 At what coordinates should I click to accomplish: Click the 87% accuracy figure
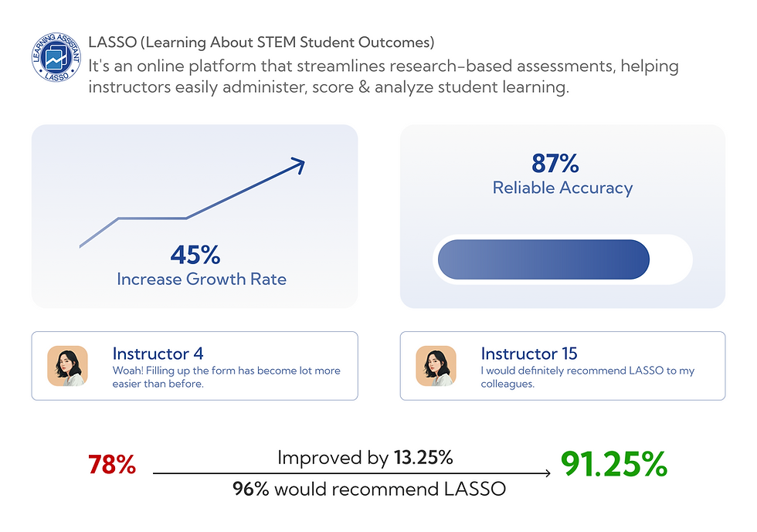555,164
